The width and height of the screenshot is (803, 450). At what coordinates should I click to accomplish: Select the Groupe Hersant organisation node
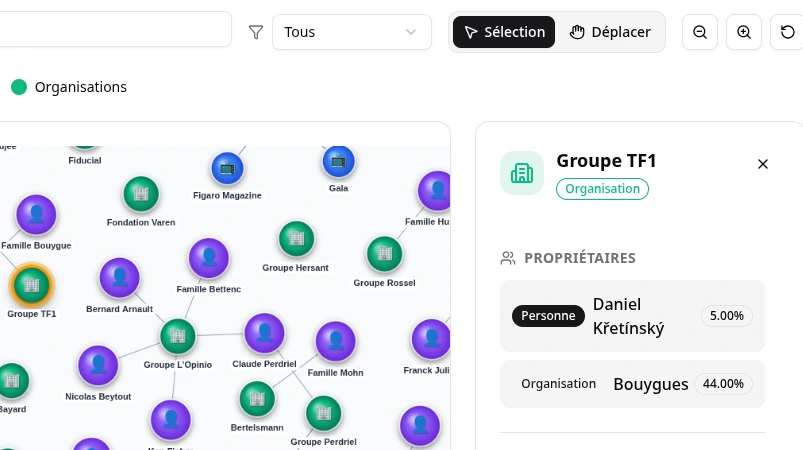(x=295, y=239)
